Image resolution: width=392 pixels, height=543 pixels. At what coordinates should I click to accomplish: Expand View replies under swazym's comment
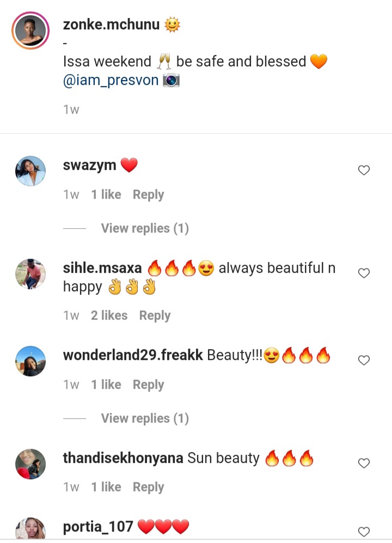(145, 228)
